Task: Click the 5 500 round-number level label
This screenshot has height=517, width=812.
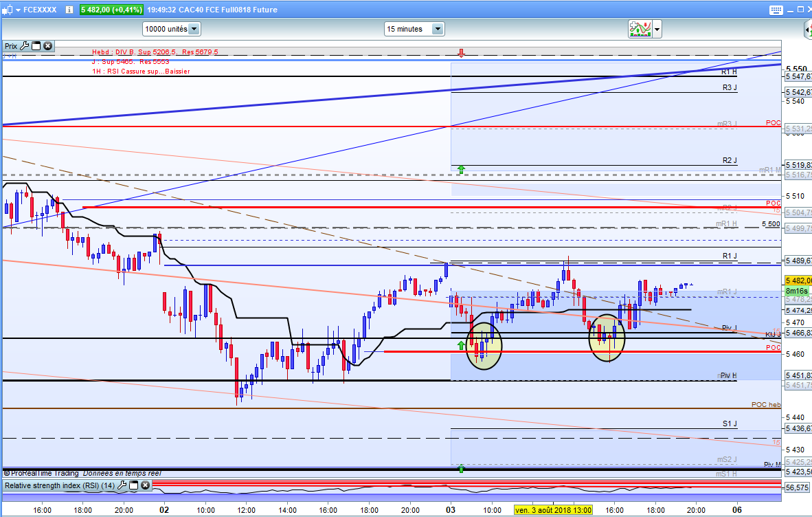Action: pos(771,224)
